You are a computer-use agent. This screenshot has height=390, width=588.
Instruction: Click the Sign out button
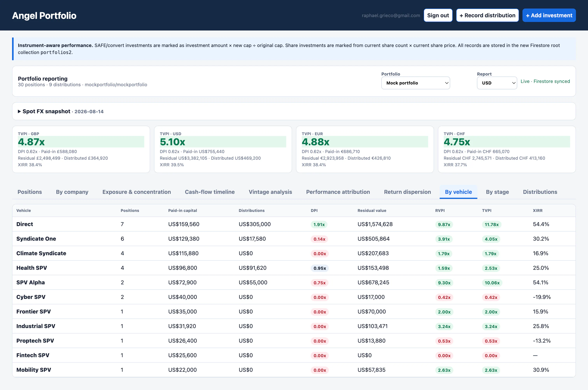pos(438,15)
